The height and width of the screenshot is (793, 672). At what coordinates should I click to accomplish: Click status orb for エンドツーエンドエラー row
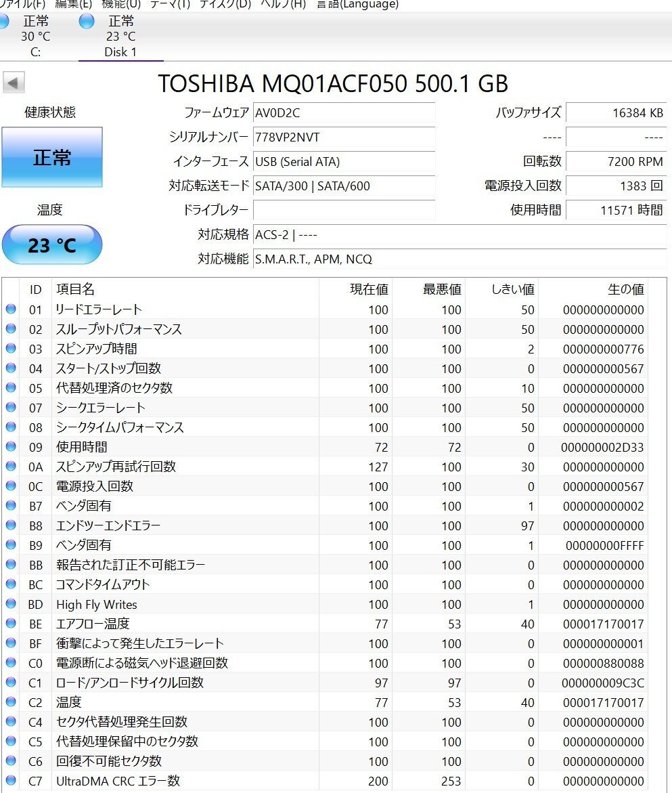click(x=11, y=525)
